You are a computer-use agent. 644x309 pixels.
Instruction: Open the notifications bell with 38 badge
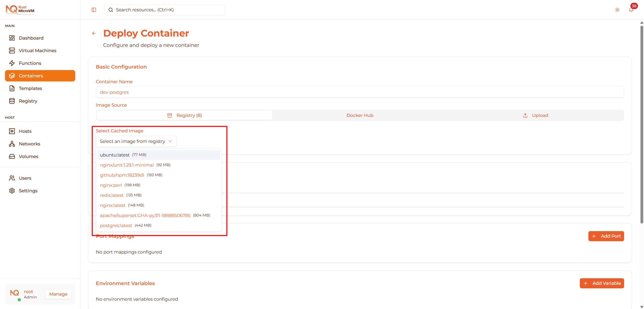tap(631, 10)
